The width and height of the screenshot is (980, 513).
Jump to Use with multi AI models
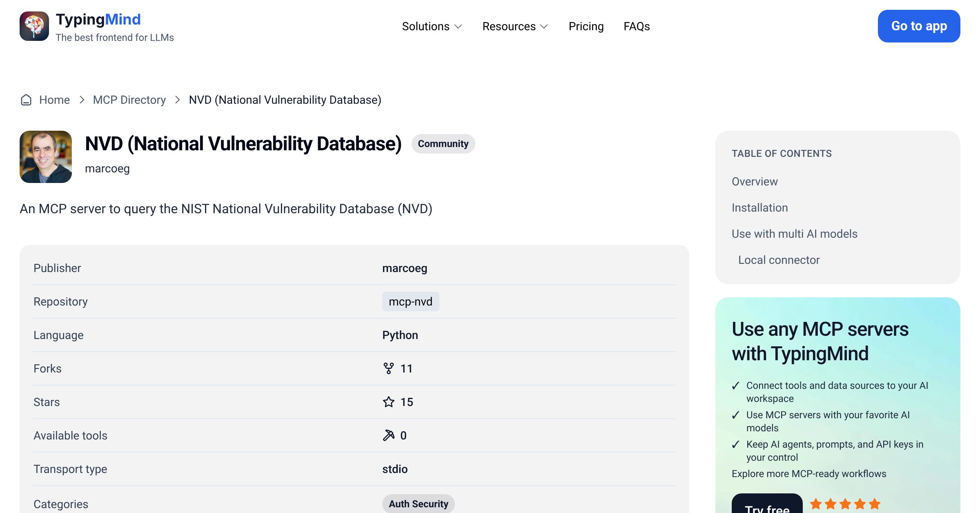794,234
